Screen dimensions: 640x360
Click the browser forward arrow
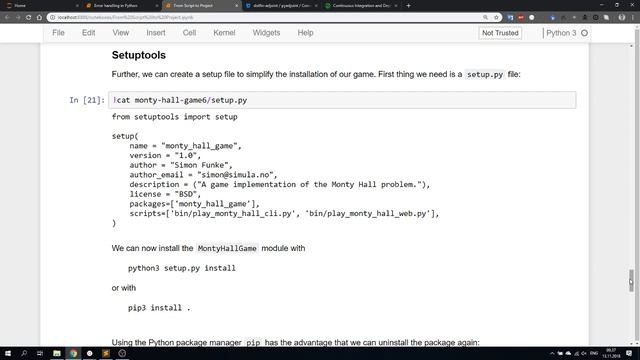18,18
